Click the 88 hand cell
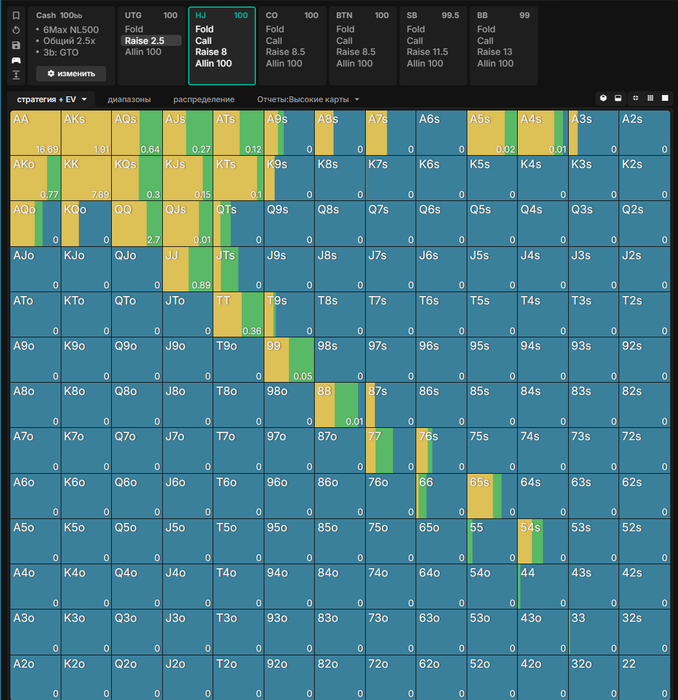Image resolution: width=678 pixels, height=700 pixels. click(x=340, y=405)
